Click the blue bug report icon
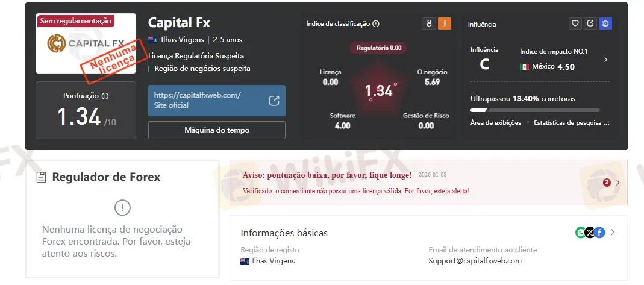Viewport: 644px width, 285px height. pos(605,23)
